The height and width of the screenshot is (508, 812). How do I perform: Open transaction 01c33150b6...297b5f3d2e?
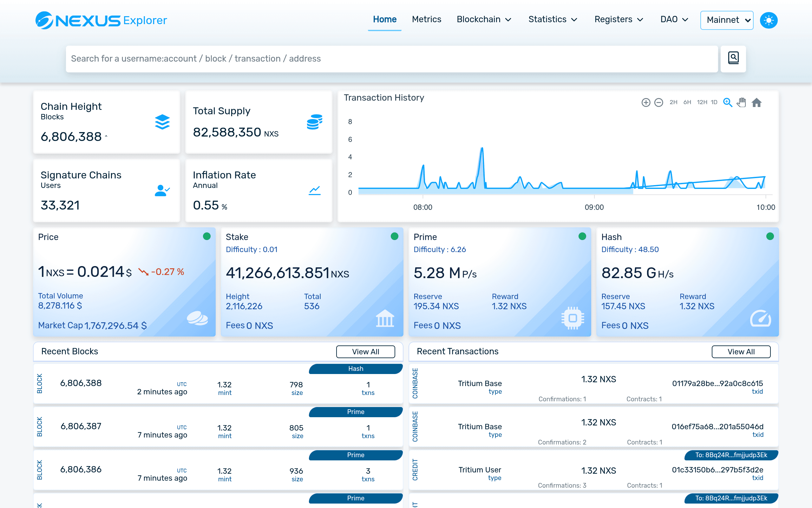tap(717, 470)
